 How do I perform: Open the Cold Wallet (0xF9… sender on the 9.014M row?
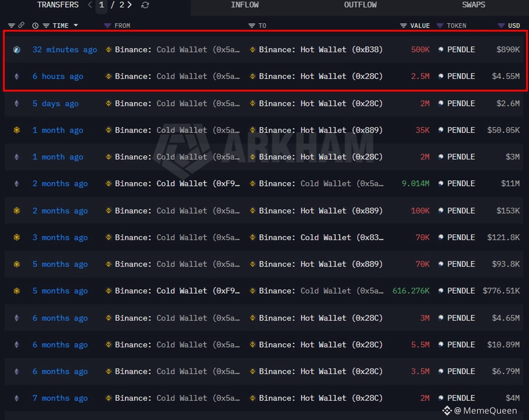pos(177,183)
